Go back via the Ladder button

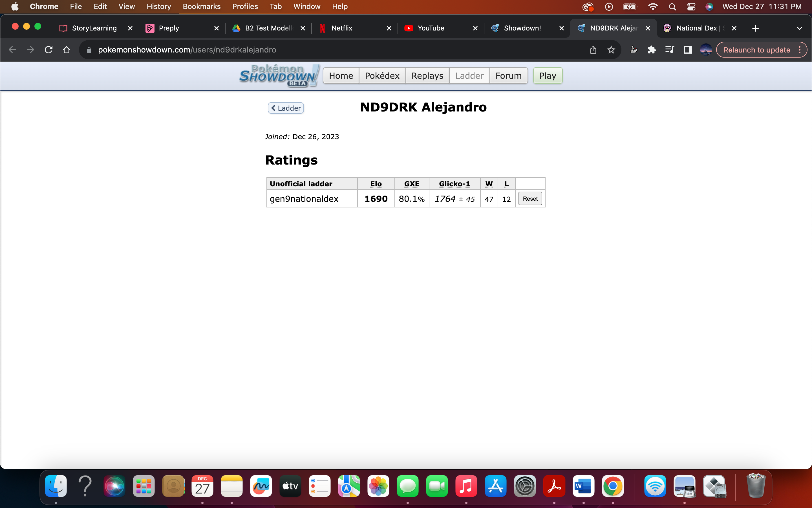coord(286,108)
